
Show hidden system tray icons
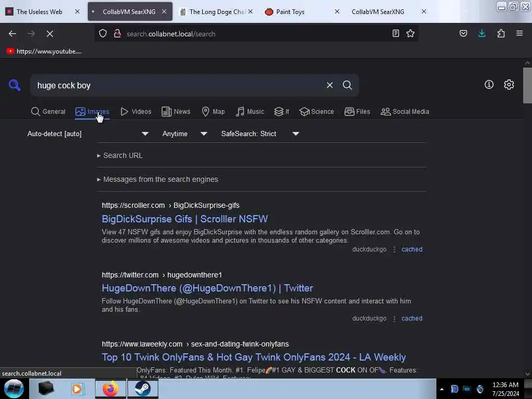pyautogui.click(x=442, y=389)
